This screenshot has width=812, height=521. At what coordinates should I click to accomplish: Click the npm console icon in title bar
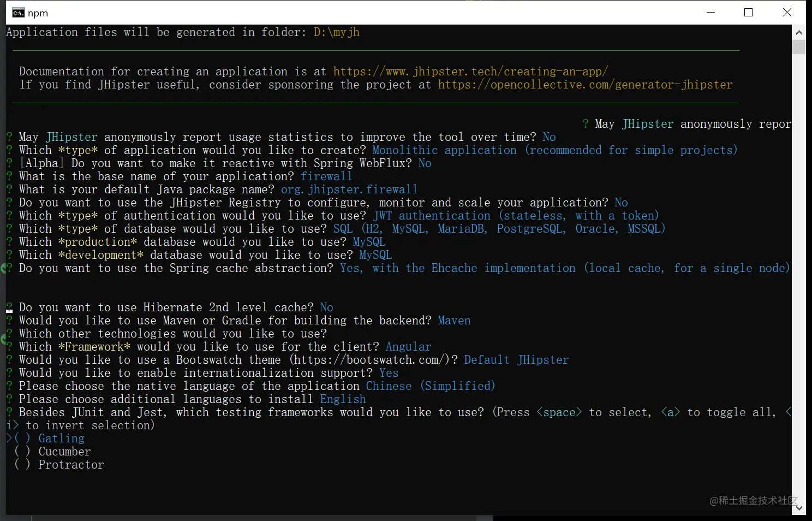(x=18, y=13)
